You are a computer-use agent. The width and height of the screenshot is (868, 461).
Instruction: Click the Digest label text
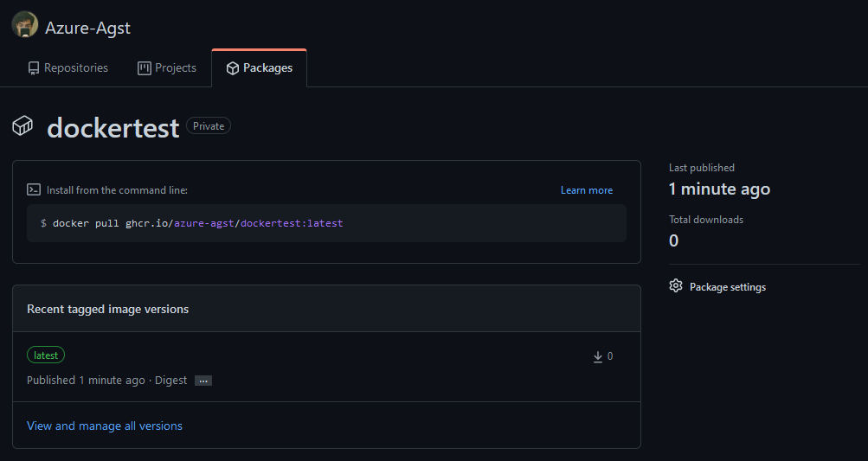point(170,381)
